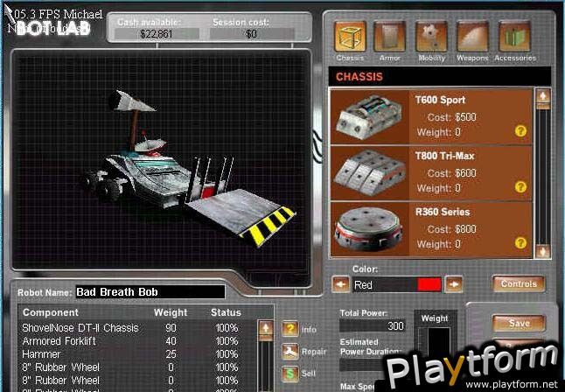
Task: Show info for R360 Series chassis
Action: pos(520,243)
